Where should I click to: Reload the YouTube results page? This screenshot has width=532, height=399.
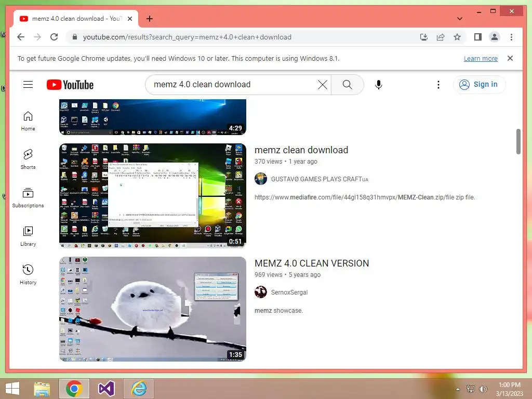tap(54, 37)
